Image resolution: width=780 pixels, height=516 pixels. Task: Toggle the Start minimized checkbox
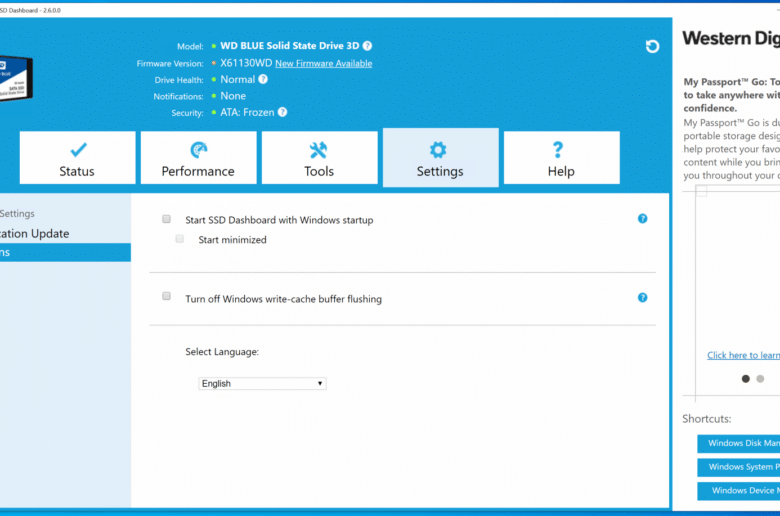click(180, 239)
